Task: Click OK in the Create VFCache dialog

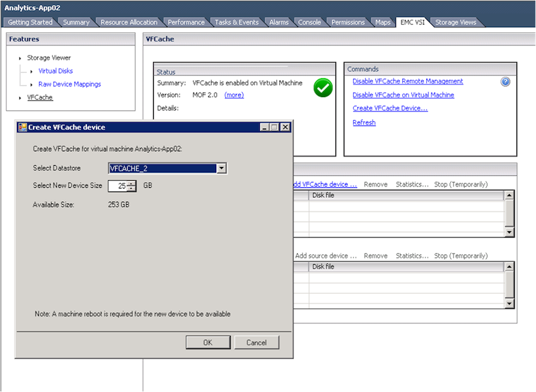Action: point(208,342)
